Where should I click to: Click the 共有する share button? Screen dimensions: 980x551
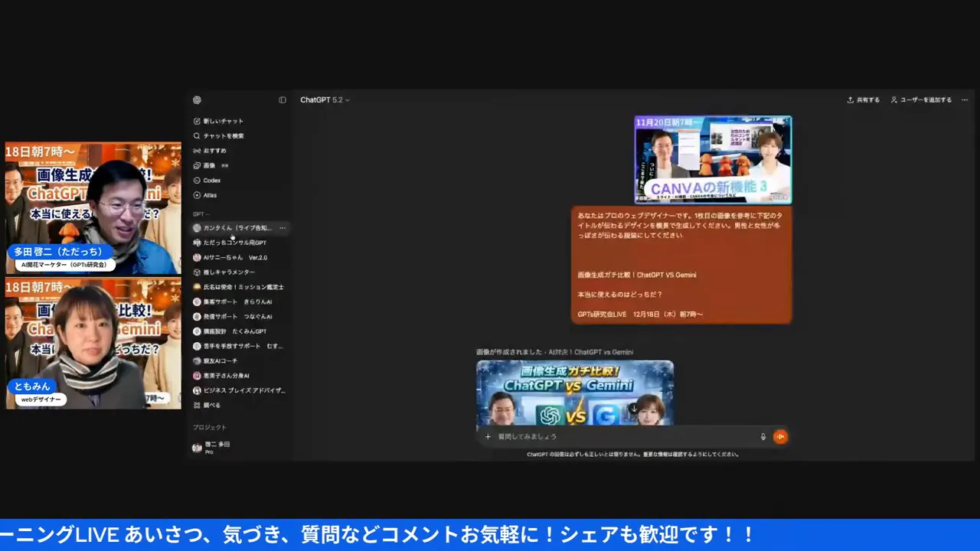(863, 99)
